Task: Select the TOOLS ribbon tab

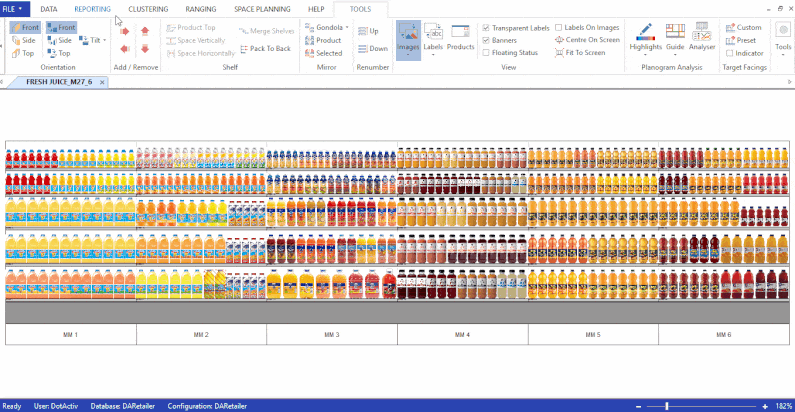Action: [x=360, y=9]
